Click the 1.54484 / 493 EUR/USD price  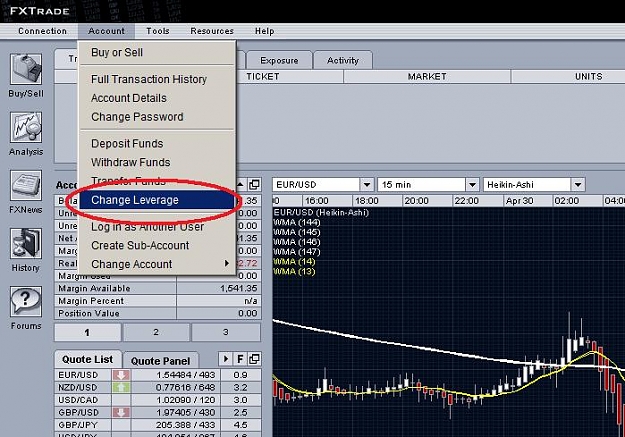(185, 375)
